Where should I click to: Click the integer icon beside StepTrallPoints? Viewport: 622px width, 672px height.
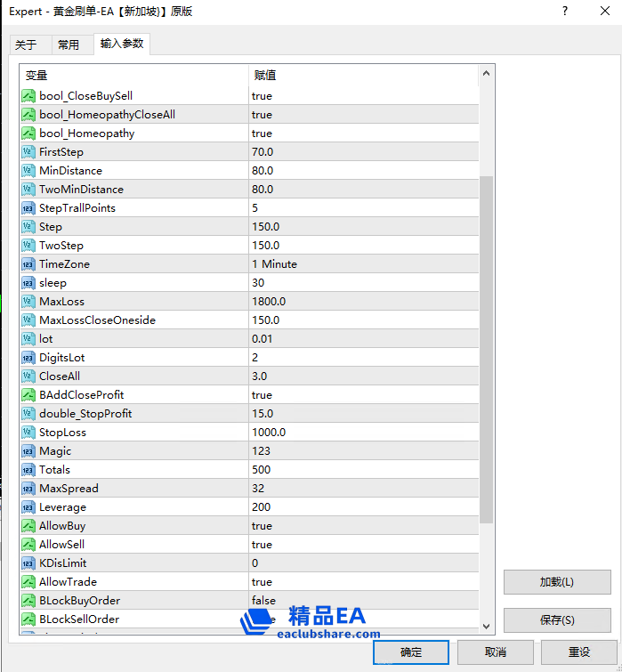[x=28, y=208]
